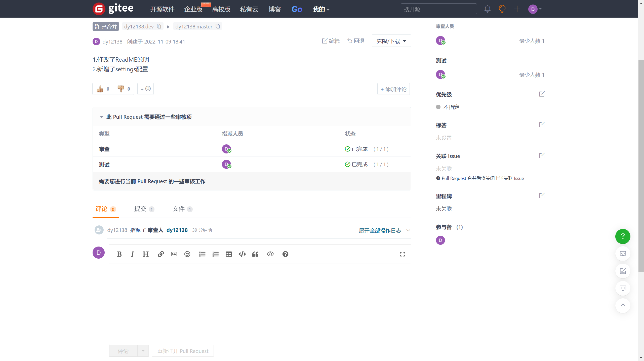The width and height of the screenshot is (644, 361).
Task: Open the 克隆/下载 dropdown
Action: tap(391, 41)
